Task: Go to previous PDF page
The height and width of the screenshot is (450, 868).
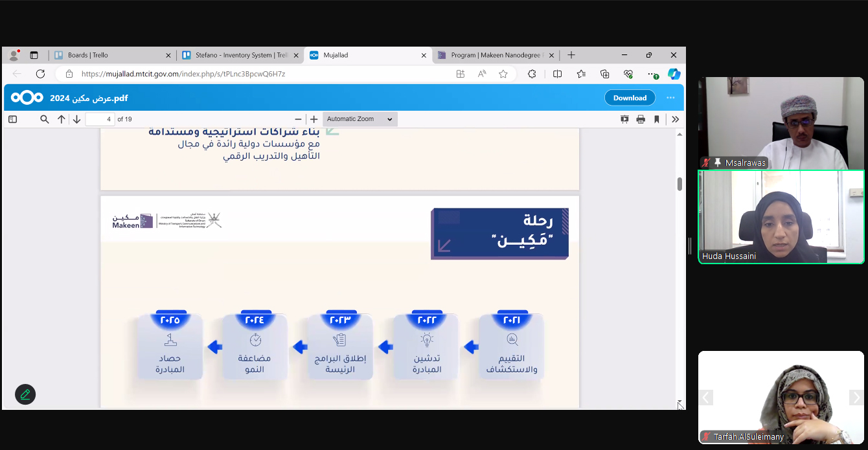Action: tap(62, 119)
